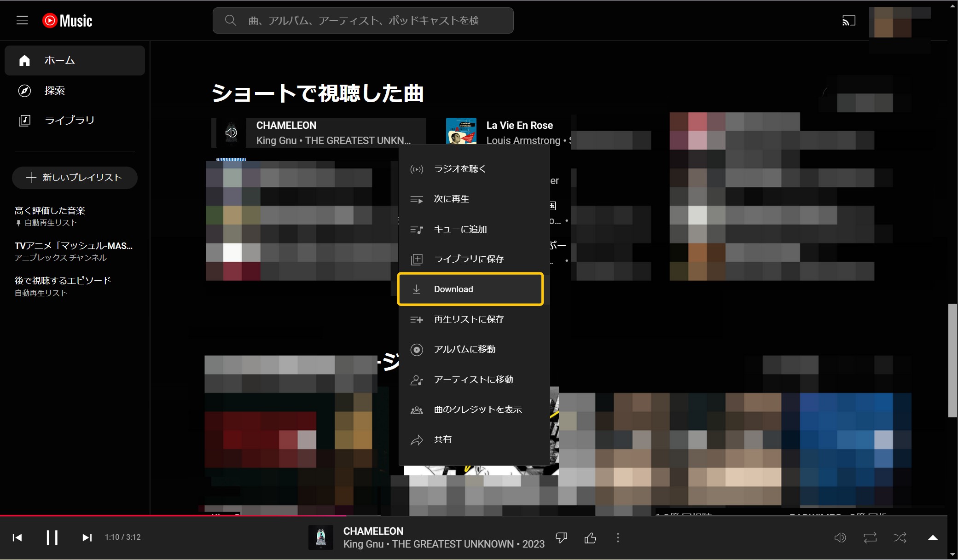Image resolution: width=958 pixels, height=560 pixels.
Task: Open the La Vie En Rose song title
Action: 520,125
